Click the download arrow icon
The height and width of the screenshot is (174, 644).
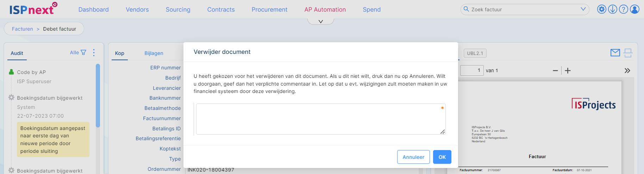point(613,9)
